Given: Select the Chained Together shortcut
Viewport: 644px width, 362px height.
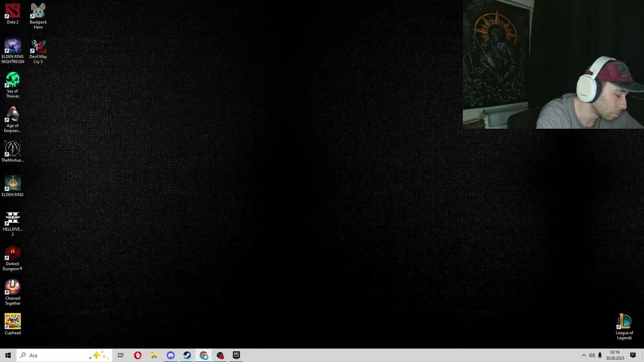Looking at the screenshot, I should pyautogui.click(x=13, y=293).
